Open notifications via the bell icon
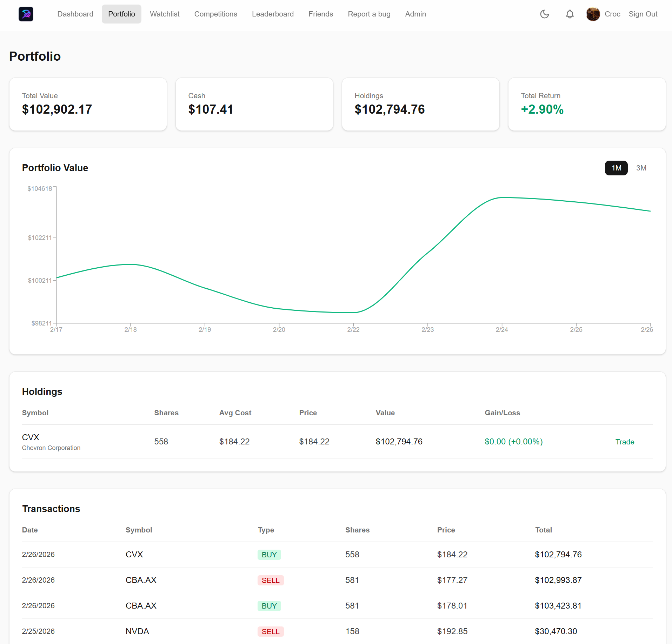The width and height of the screenshot is (672, 644). (x=569, y=14)
